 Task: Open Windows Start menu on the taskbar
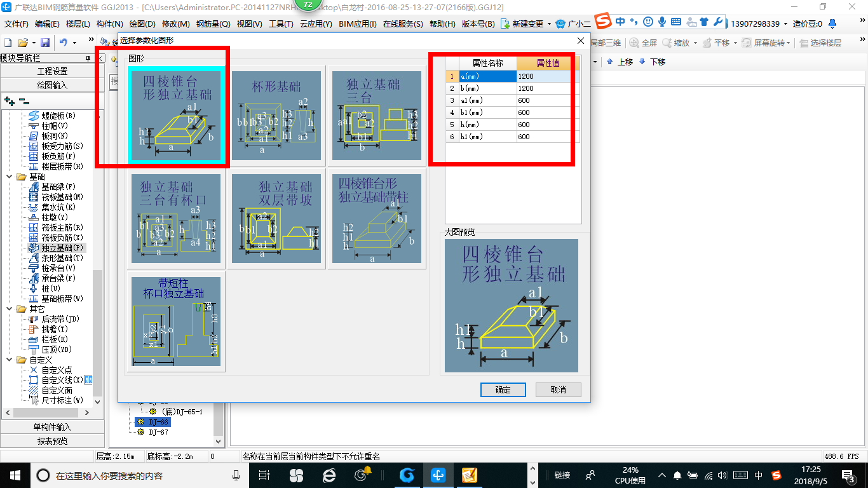(14, 475)
